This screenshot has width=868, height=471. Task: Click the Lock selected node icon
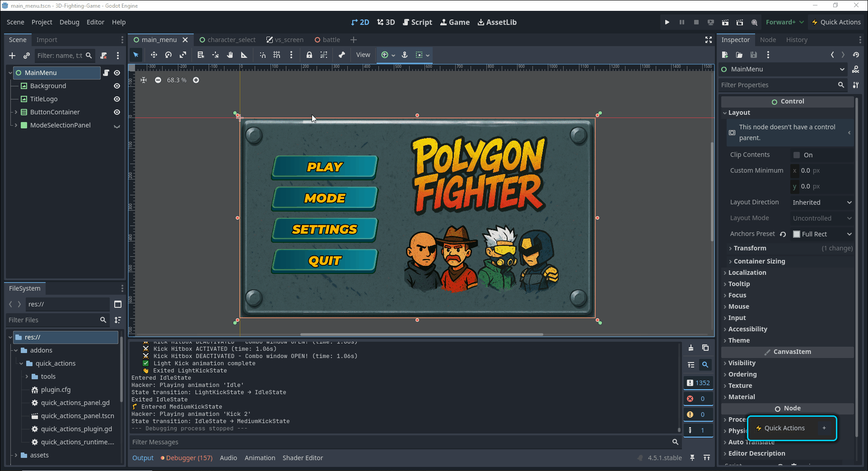point(309,55)
